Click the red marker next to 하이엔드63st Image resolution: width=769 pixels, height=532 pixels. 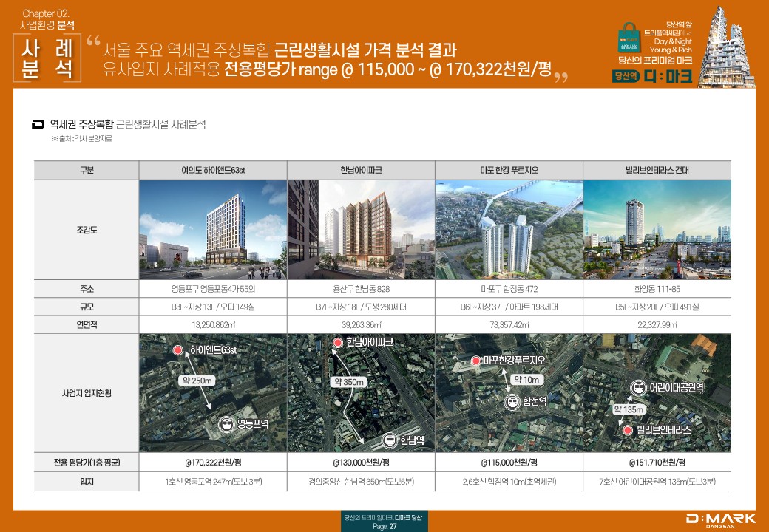tap(178, 350)
